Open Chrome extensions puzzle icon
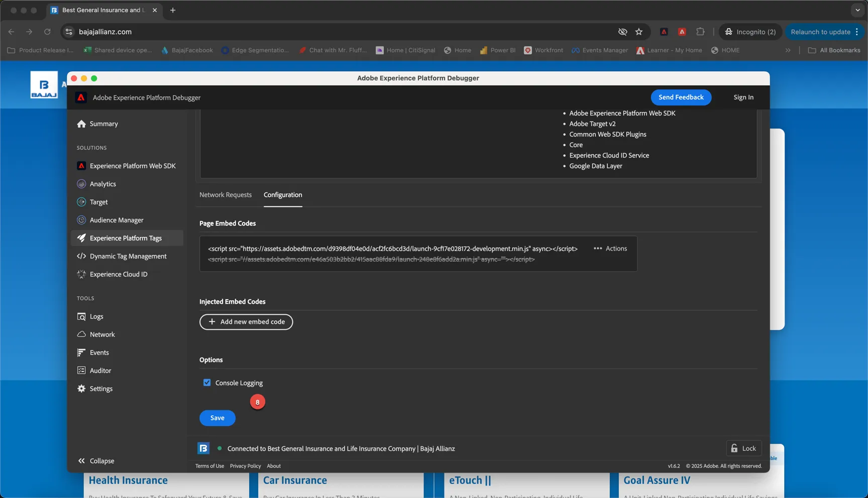Image resolution: width=868 pixels, height=498 pixels. [700, 32]
